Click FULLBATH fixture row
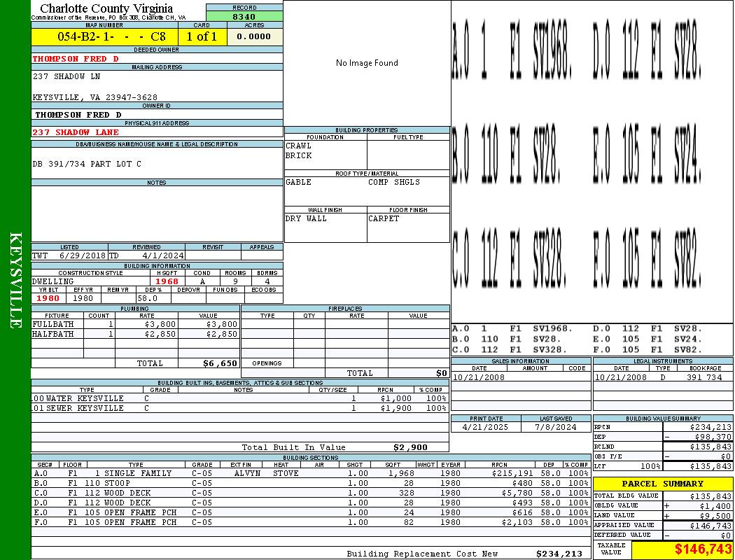This screenshot has height=560, width=735. coord(136,324)
